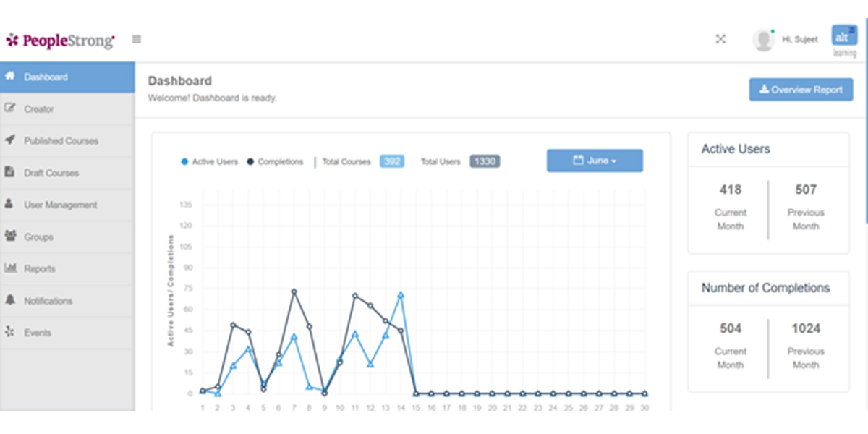
Task: Open Draft Courses from sidebar
Action: point(67,173)
